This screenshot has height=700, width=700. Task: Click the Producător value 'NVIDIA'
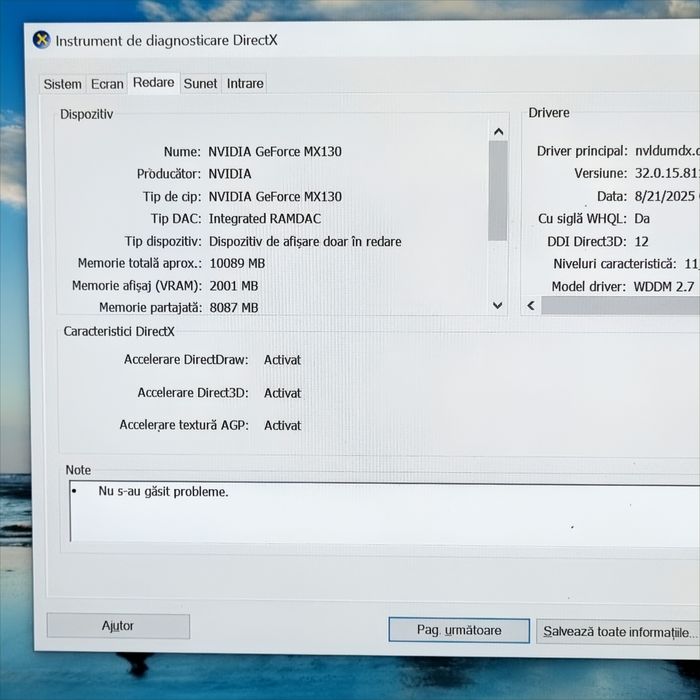point(230,174)
